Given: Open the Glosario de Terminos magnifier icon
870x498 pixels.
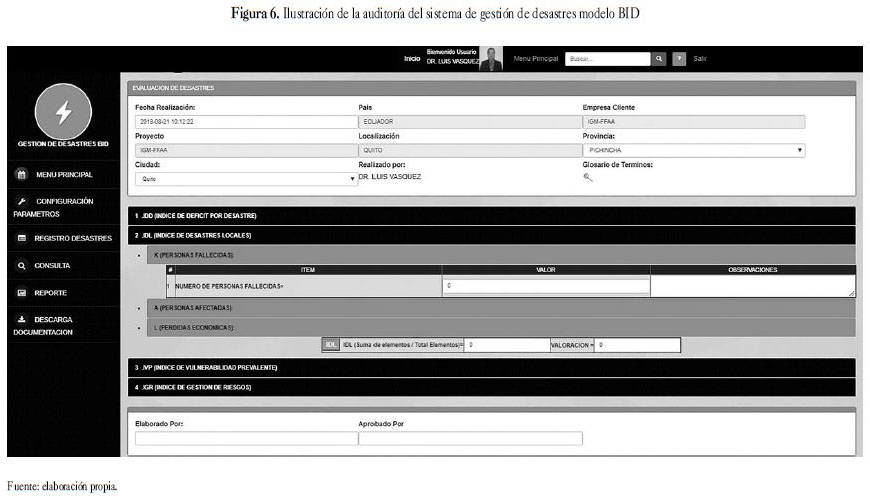Looking at the screenshot, I should [x=588, y=177].
